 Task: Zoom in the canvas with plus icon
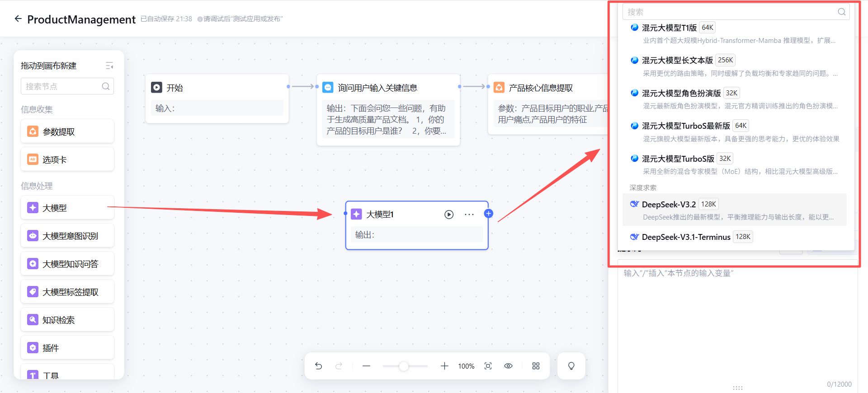(x=444, y=366)
